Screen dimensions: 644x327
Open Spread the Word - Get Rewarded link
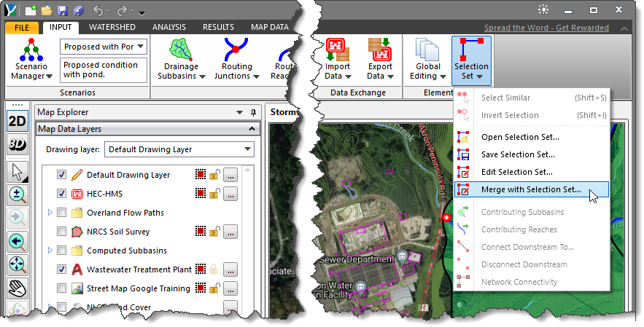click(546, 28)
